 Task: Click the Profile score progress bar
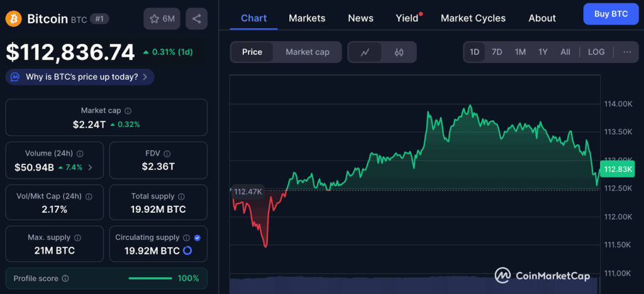[x=150, y=278]
